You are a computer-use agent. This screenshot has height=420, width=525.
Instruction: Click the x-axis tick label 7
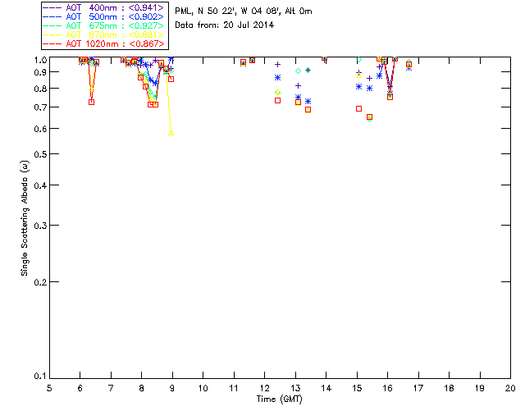click(111, 388)
